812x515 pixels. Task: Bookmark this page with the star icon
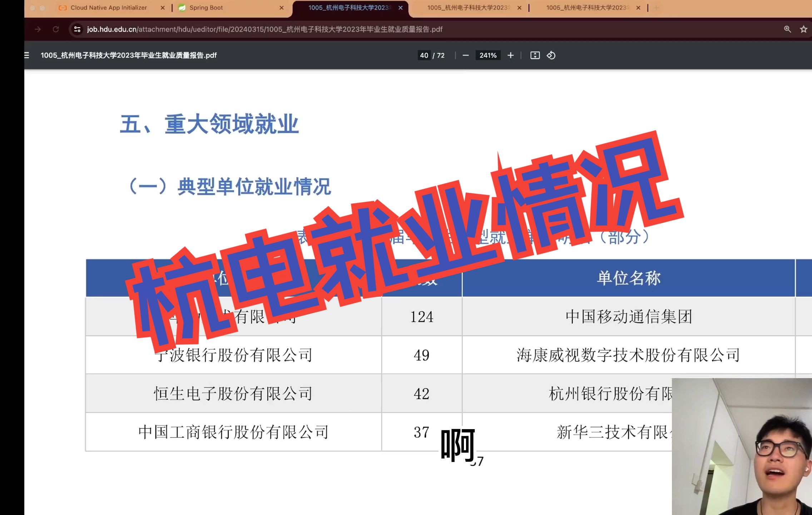[803, 29]
